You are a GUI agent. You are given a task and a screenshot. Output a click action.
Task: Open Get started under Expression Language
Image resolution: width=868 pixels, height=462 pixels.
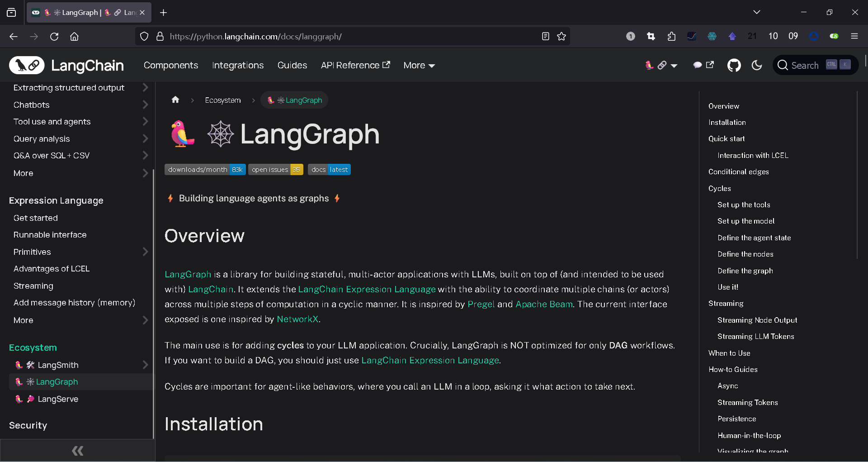pyautogui.click(x=36, y=218)
